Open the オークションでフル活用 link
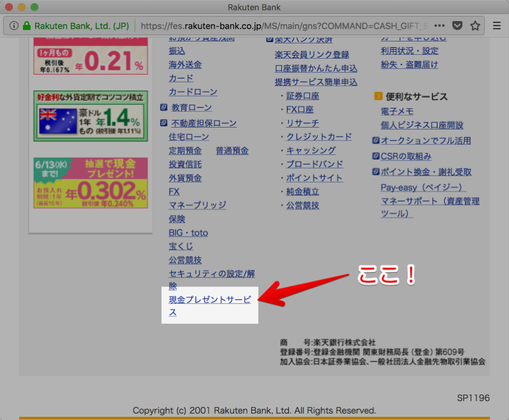 tap(426, 140)
